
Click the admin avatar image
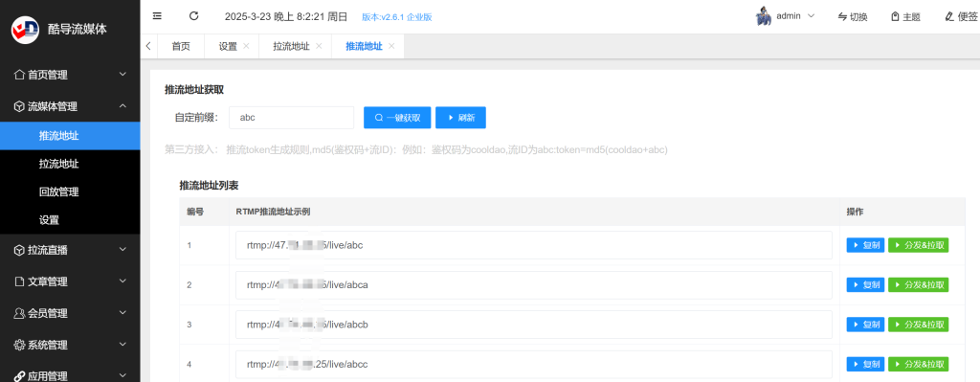tap(763, 17)
